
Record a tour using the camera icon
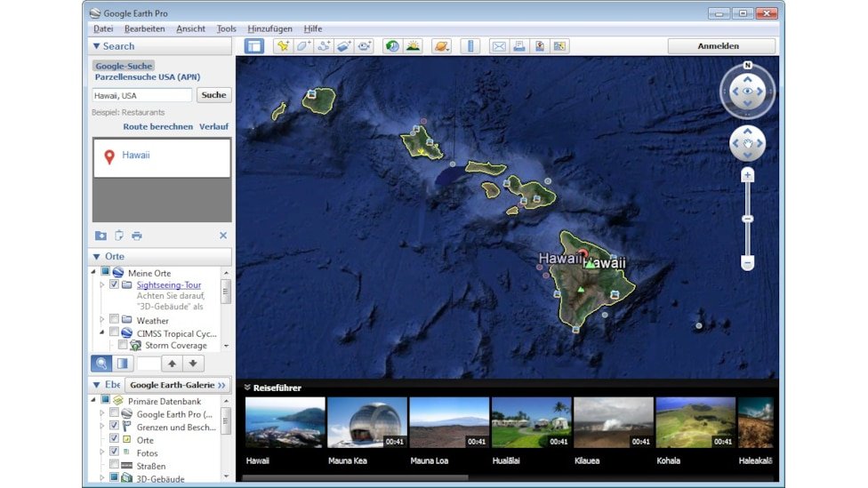365,46
